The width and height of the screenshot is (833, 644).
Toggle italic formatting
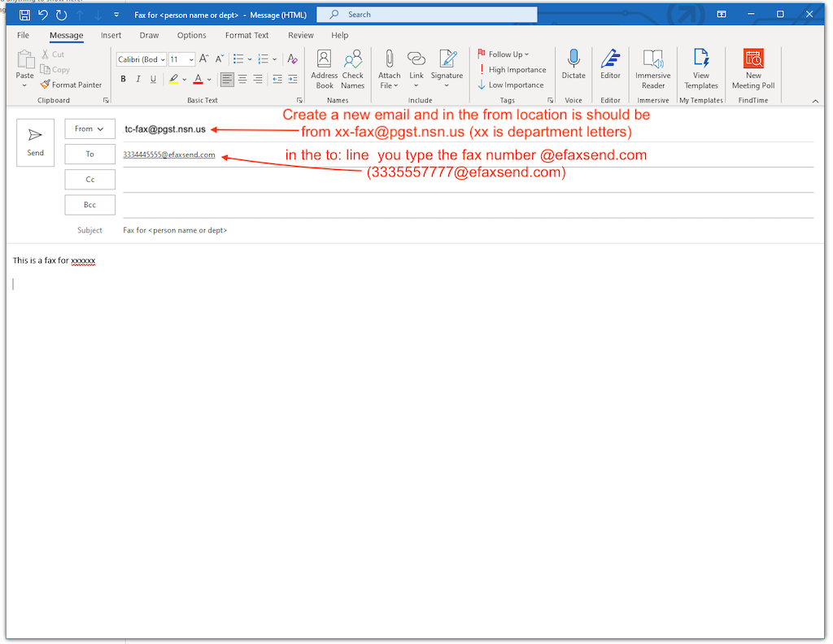tap(138, 79)
